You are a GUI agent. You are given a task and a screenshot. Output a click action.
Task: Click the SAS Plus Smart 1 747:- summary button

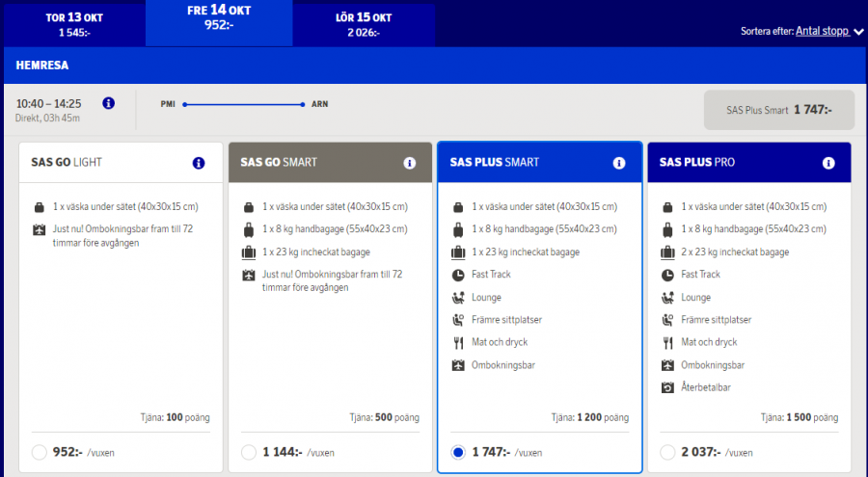pyautogui.click(x=779, y=110)
